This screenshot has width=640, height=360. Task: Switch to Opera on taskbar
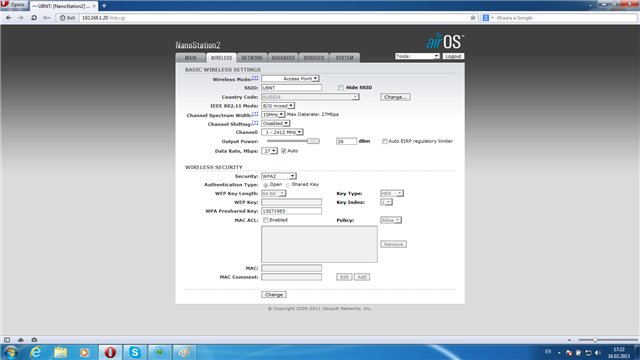click(110, 352)
